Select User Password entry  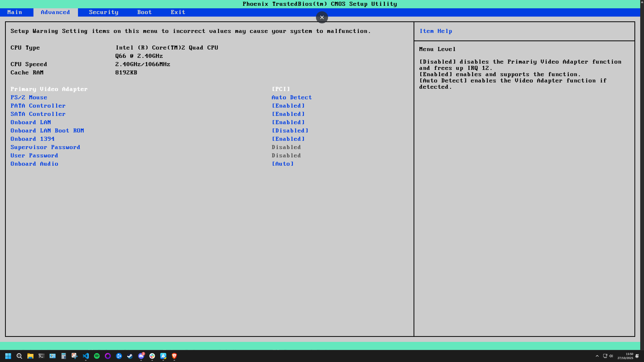tap(34, 156)
